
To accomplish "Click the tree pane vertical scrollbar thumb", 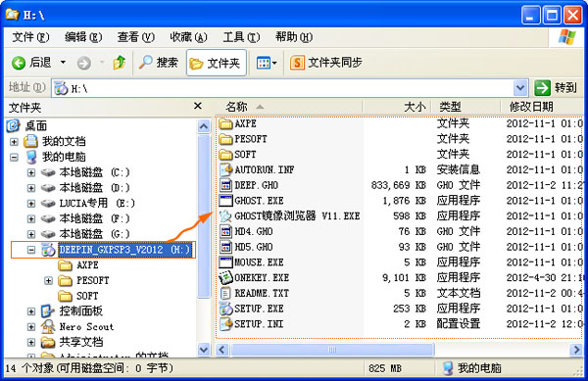I will [203, 215].
